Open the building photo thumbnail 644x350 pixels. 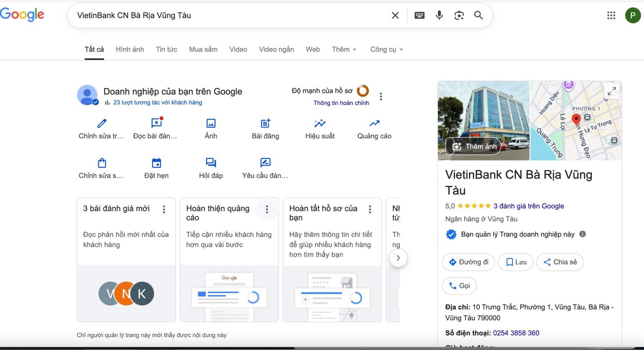tap(484, 121)
